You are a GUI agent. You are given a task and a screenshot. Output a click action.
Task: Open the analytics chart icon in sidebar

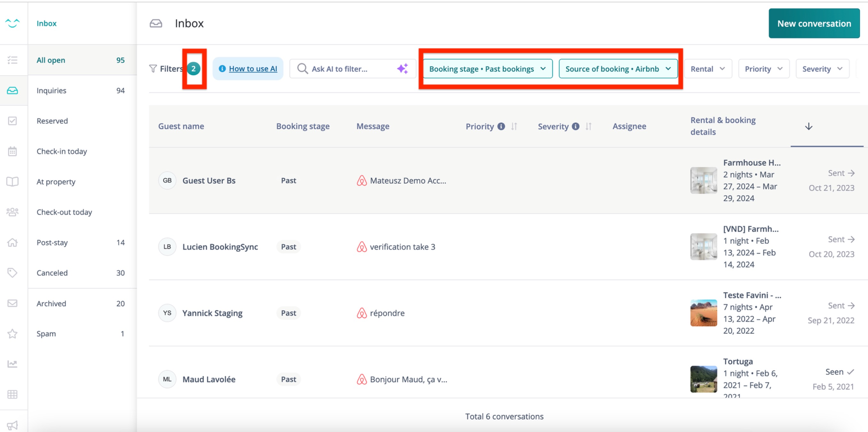pyautogui.click(x=12, y=364)
